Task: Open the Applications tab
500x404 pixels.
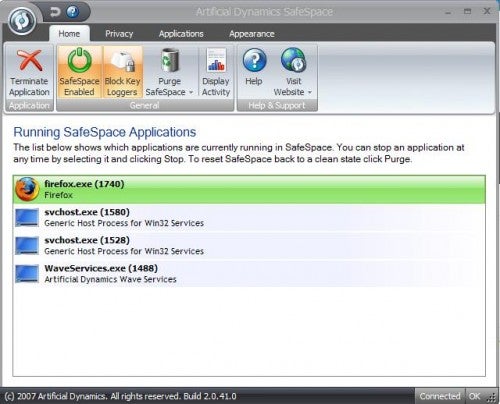Action: click(181, 34)
